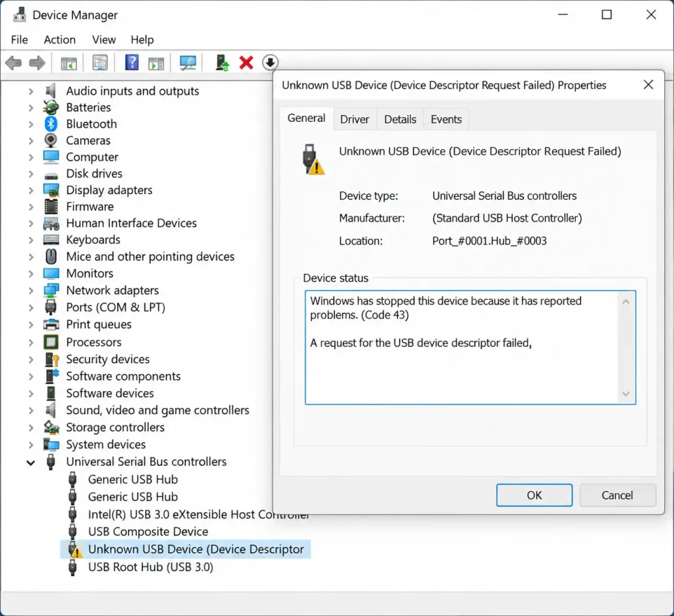The width and height of the screenshot is (674, 616).
Task: Click scroll up arrow in Device status box
Action: (626, 302)
